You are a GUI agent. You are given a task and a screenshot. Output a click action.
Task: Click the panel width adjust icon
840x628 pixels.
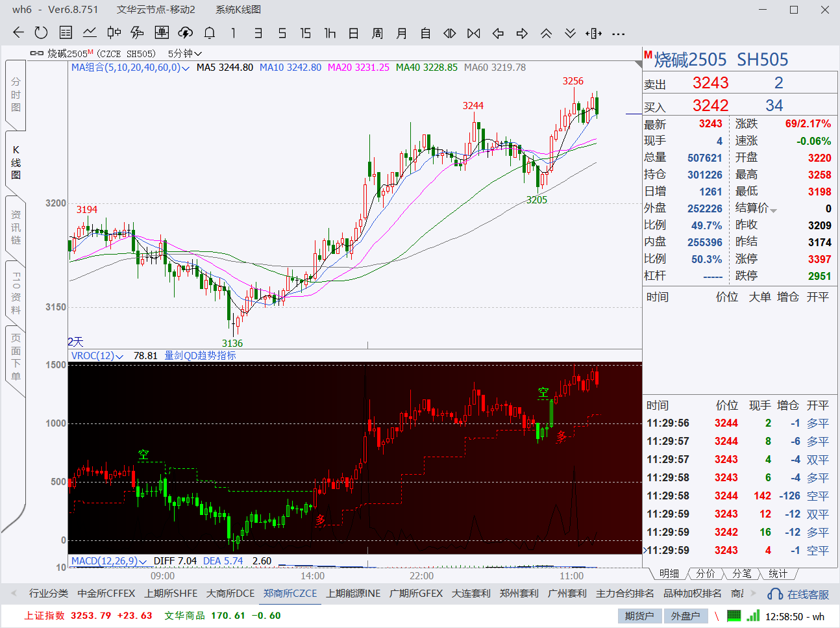click(593, 32)
